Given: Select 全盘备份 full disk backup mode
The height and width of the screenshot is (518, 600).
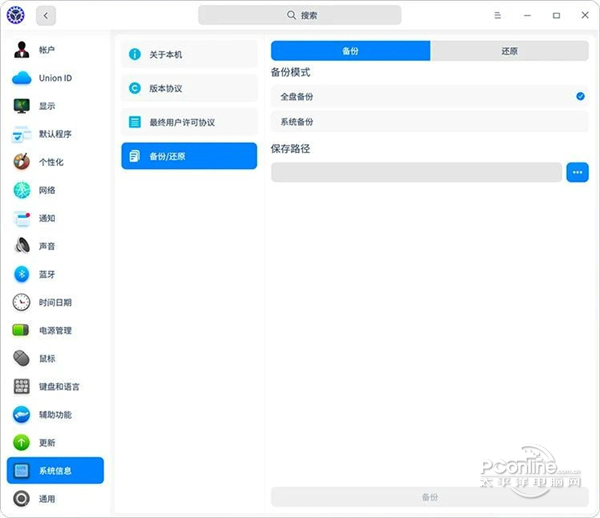Looking at the screenshot, I should tap(430, 96).
